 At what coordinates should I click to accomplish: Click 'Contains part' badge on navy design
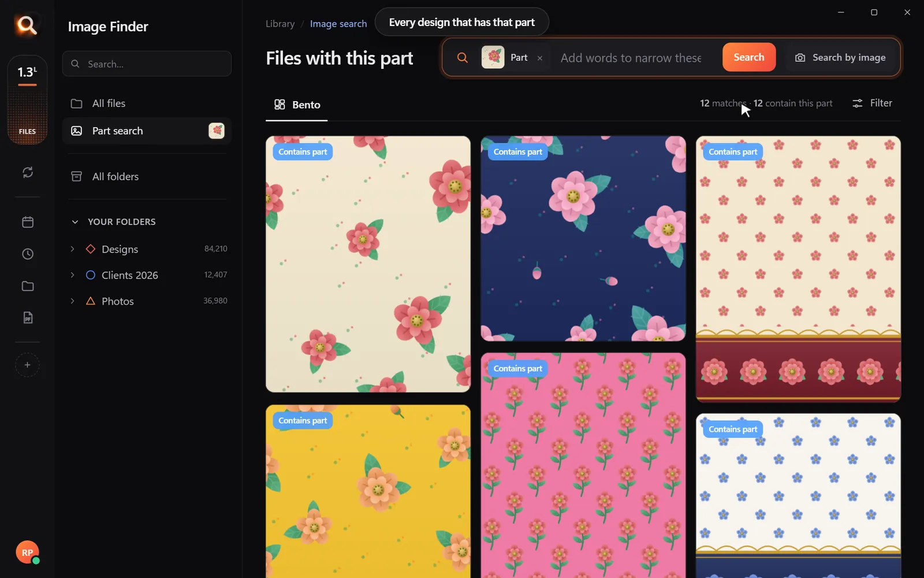tap(517, 152)
